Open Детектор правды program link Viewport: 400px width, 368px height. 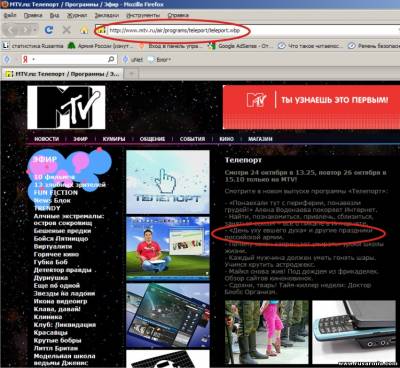62,270
